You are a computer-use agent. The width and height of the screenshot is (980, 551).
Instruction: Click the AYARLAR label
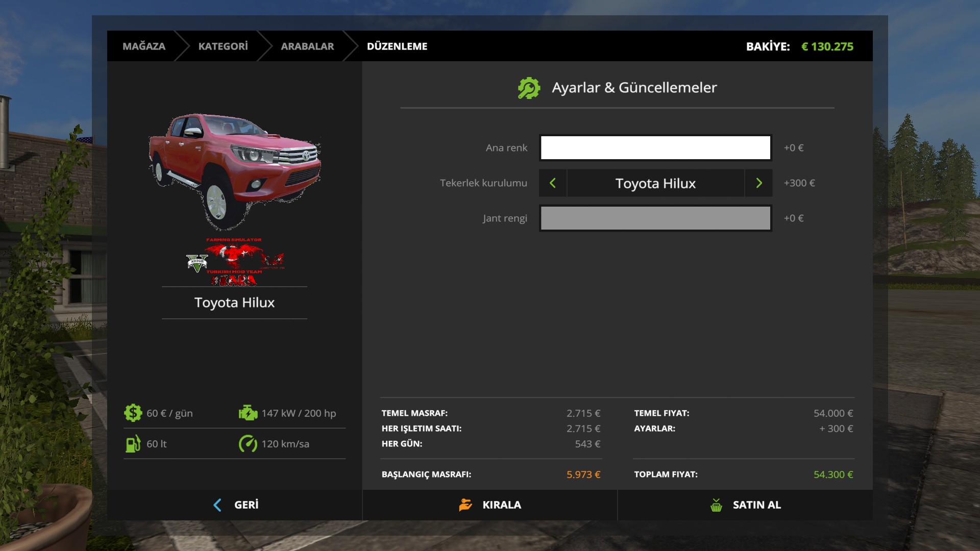click(654, 429)
